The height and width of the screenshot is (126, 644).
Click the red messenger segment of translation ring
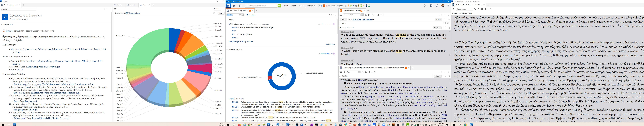[269, 78]
